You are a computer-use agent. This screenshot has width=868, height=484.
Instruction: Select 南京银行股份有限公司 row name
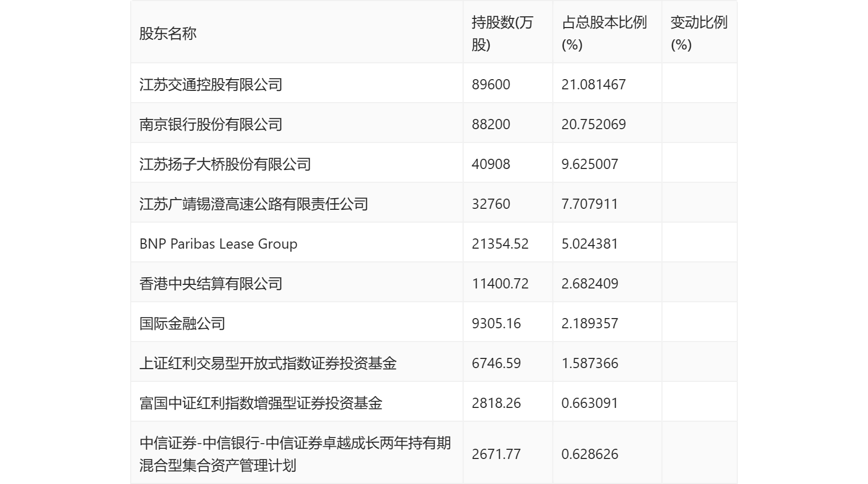tap(211, 125)
